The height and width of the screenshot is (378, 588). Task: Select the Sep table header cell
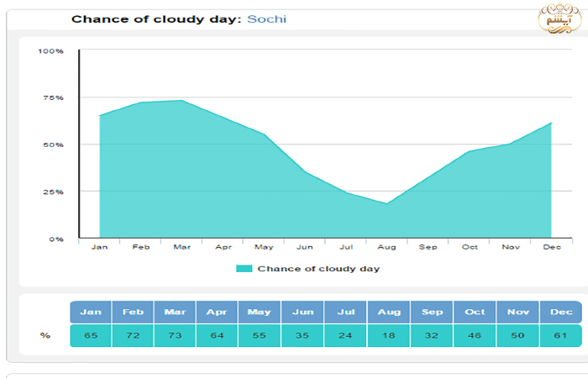[x=432, y=312]
